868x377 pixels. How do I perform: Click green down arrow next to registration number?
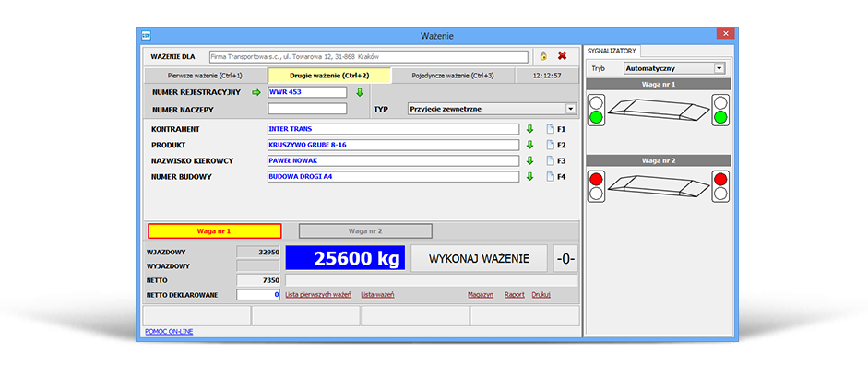(360, 92)
